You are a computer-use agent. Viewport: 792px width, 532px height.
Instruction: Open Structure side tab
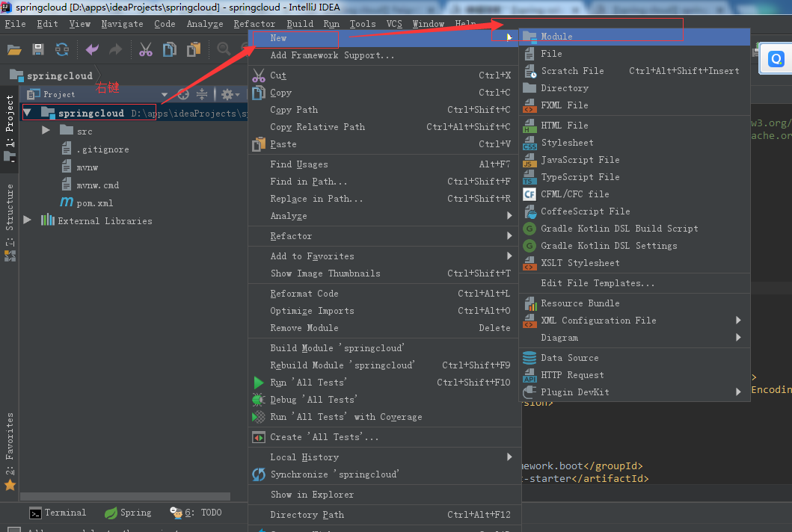10,222
